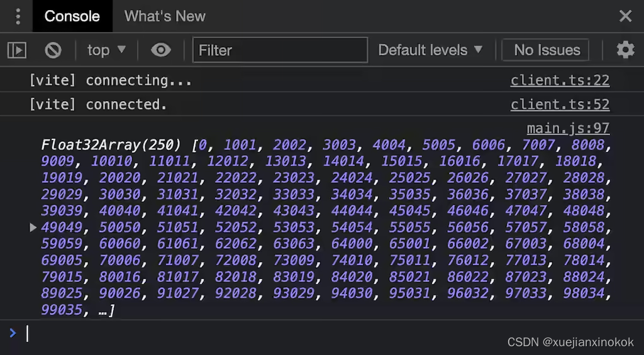Screen dimensions: 644x355
Task: Click array value 23023
Action: coord(294,178)
